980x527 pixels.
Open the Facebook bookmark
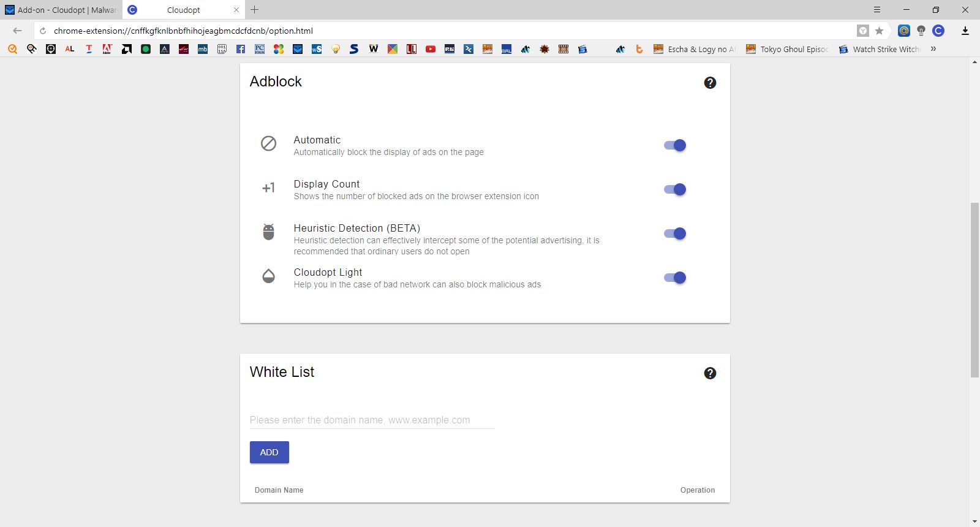[241, 49]
